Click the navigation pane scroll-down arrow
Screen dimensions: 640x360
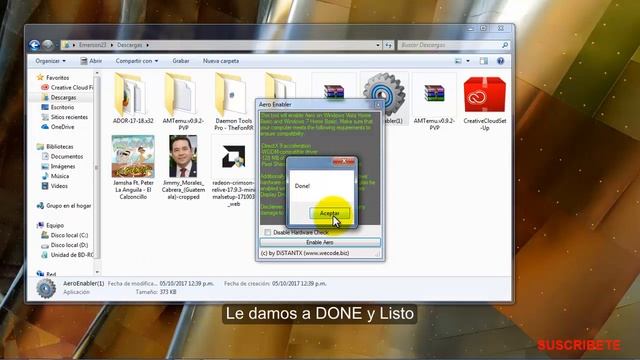[97, 272]
